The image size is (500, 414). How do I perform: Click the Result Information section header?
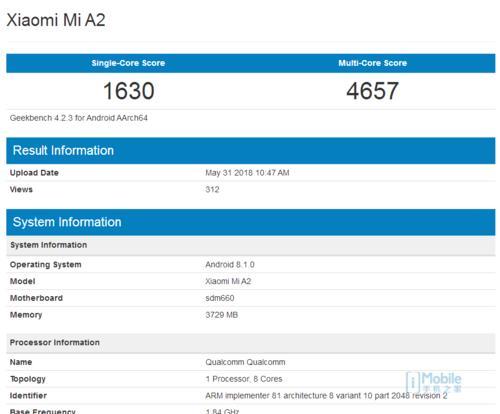tap(251, 150)
